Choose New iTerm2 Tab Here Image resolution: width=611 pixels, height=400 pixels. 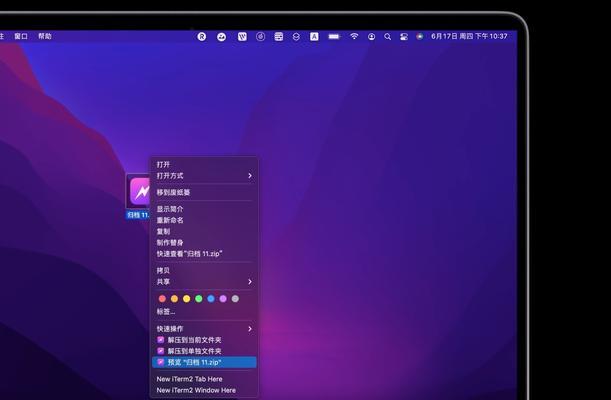[204, 379]
